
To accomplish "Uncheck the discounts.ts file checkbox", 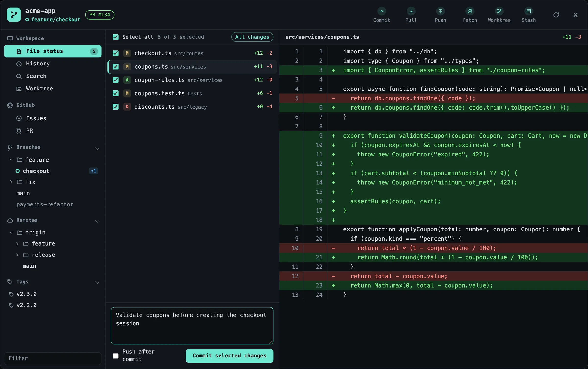I will pyautogui.click(x=115, y=107).
